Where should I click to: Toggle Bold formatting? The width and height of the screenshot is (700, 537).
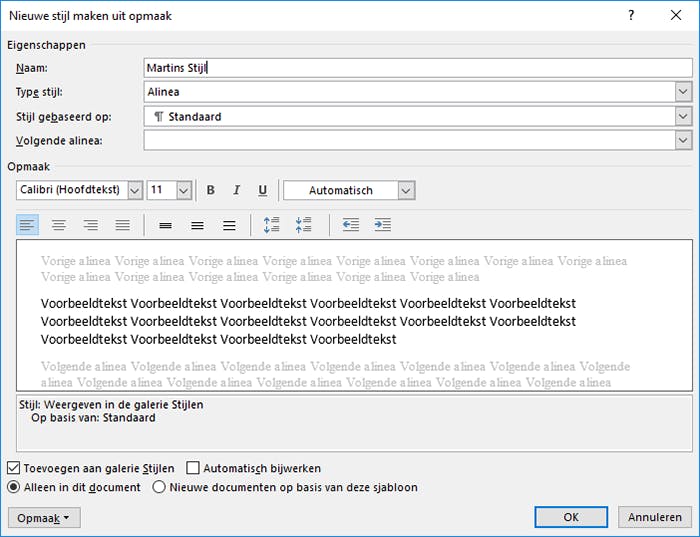point(211,190)
